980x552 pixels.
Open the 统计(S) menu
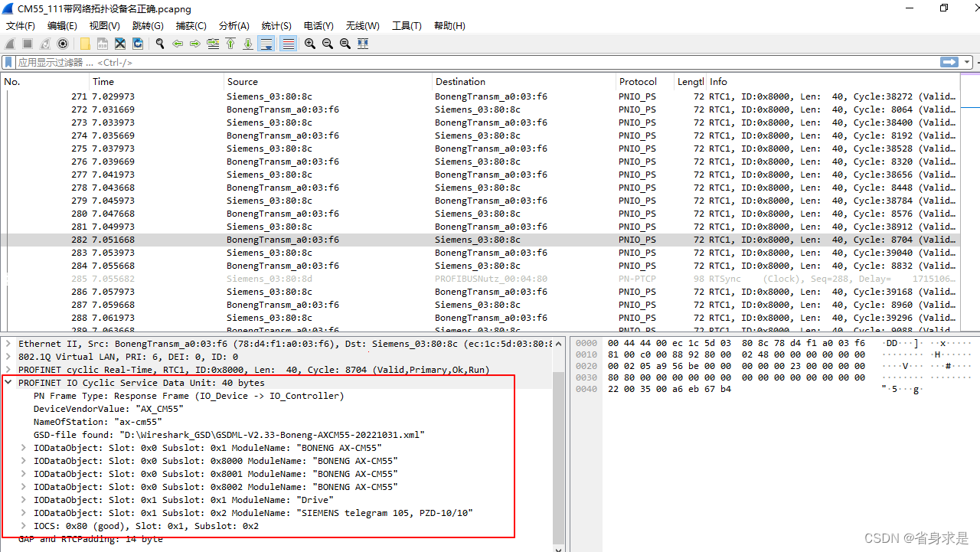coord(276,25)
